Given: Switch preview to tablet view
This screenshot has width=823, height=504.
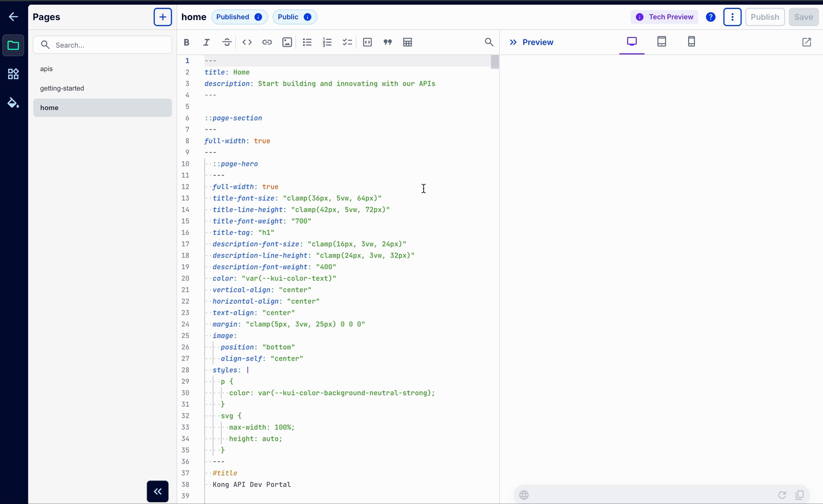Looking at the screenshot, I should pyautogui.click(x=662, y=42).
